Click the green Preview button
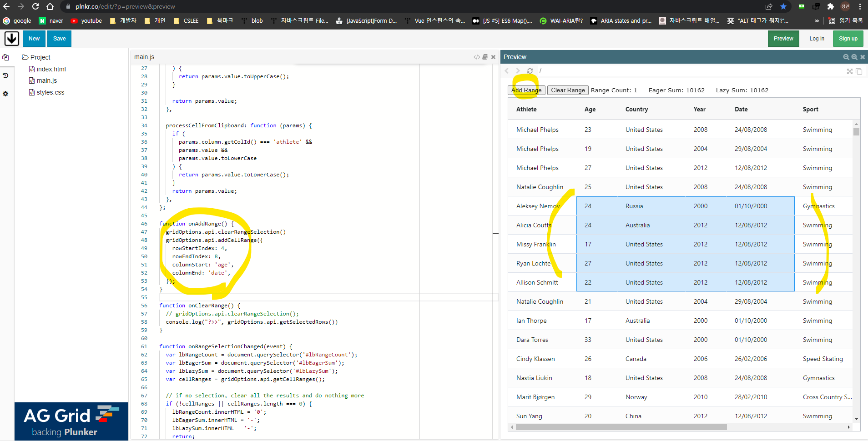Screen dimensions: 868x441 tap(783, 39)
